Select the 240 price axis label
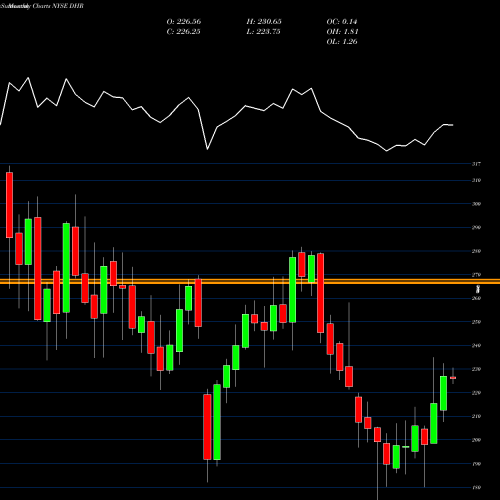This screenshot has height=500, width=500. click(476, 345)
